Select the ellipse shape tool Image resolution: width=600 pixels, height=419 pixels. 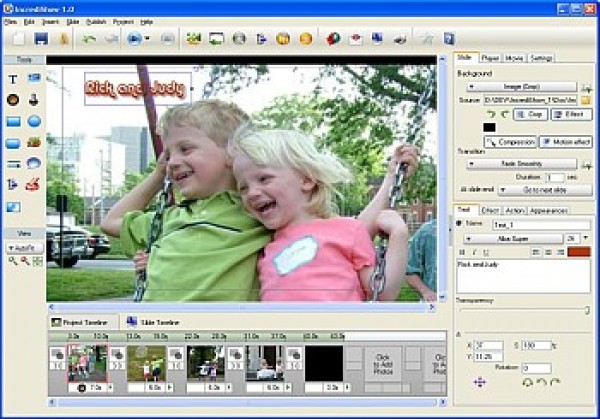34,121
